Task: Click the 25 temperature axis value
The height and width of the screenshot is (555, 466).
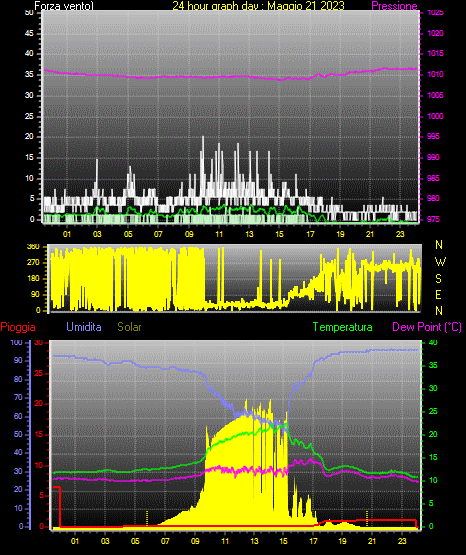Action: 433,411
